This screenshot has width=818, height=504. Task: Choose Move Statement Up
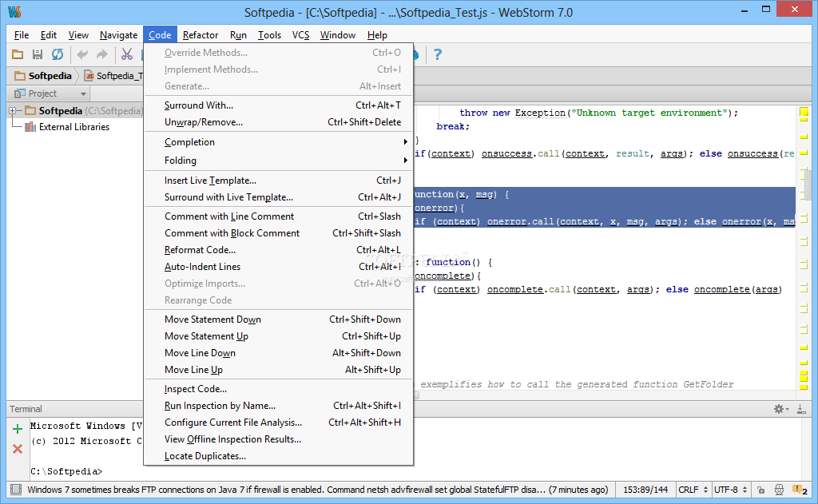point(279,336)
